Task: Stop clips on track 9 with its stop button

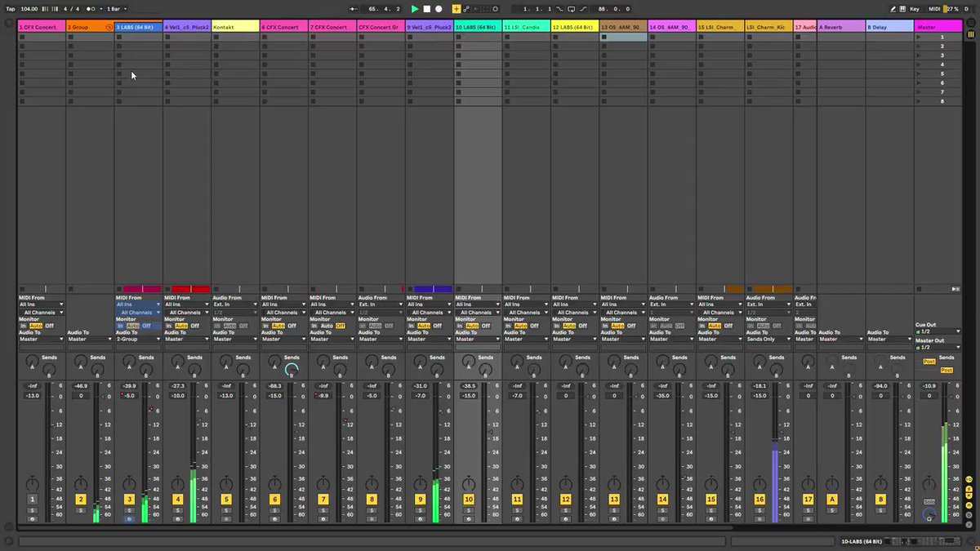Action: (411, 289)
